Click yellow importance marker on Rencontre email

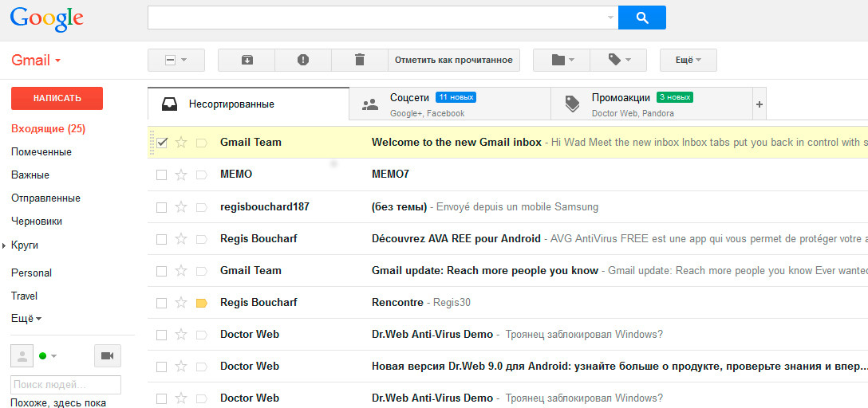coord(201,303)
